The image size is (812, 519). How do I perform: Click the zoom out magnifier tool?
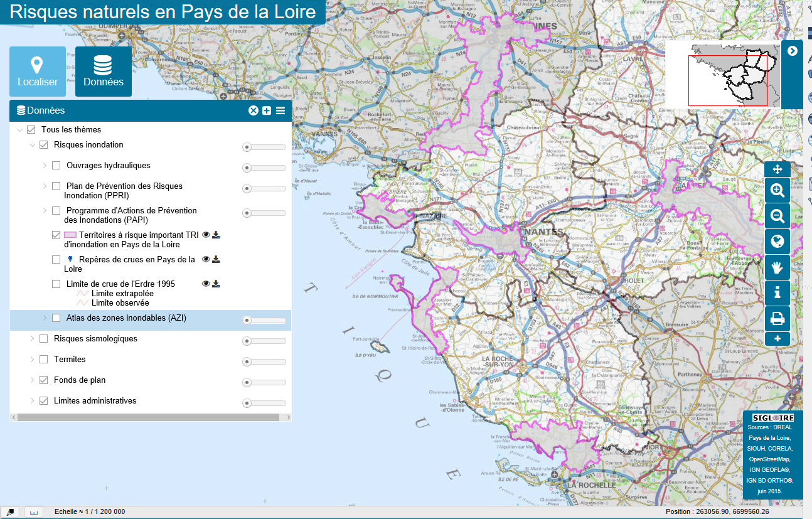pyautogui.click(x=777, y=216)
